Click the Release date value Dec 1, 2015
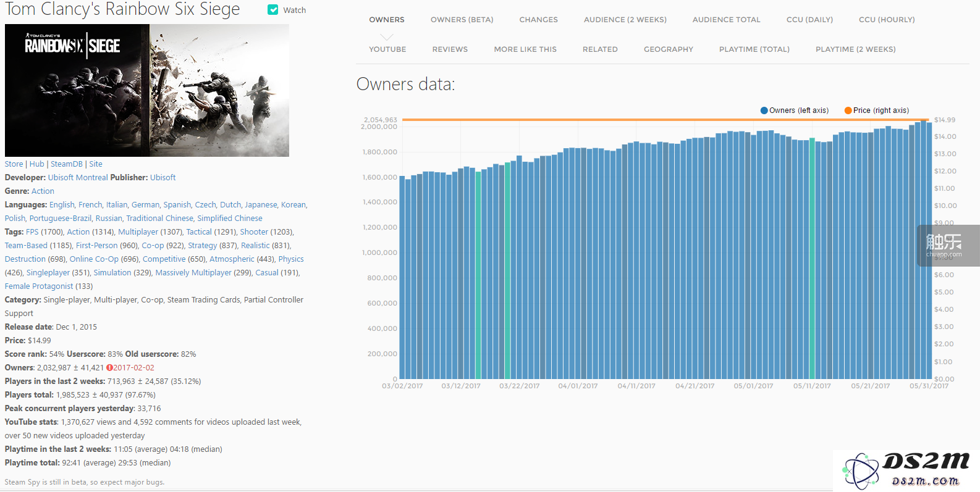Image resolution: width=980 pixels, height=492 pixels. [76, 327]
